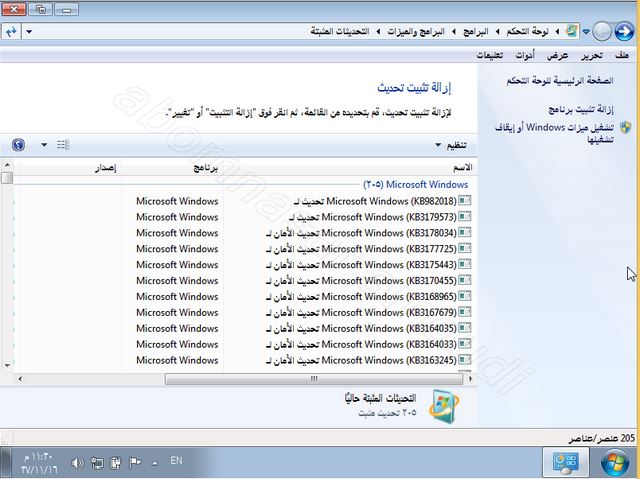Select the KB3163245 security update row text
Viewport: 640px width, 479px height.
(361, 360)
